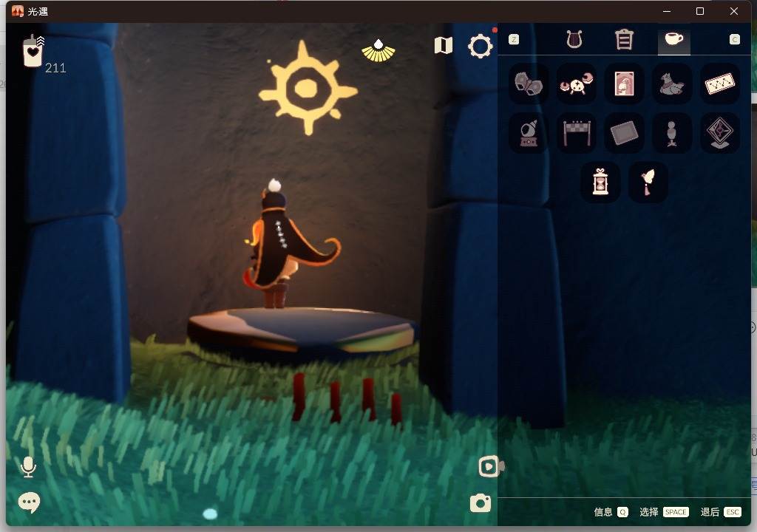757x532 pixels.
Task: Select the diamond-shaped framed sign prop
Action: pyautogui.click(x=719, y=133)
